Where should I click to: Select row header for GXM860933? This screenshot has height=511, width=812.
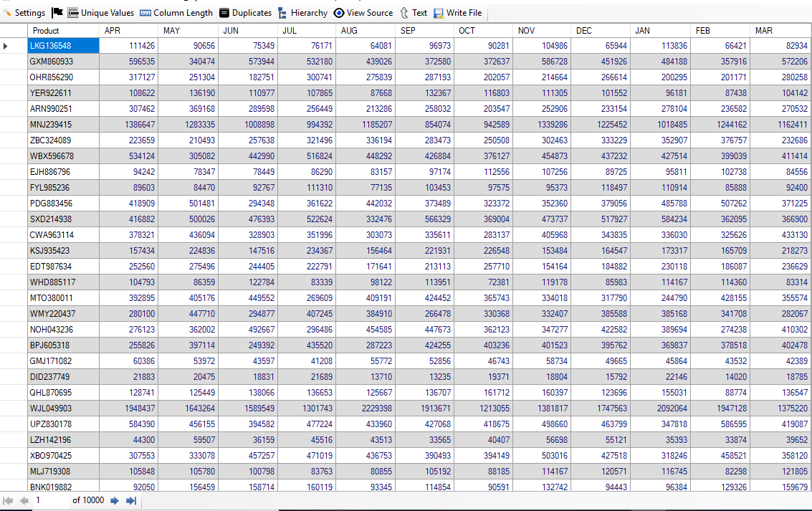coord(14,62)
